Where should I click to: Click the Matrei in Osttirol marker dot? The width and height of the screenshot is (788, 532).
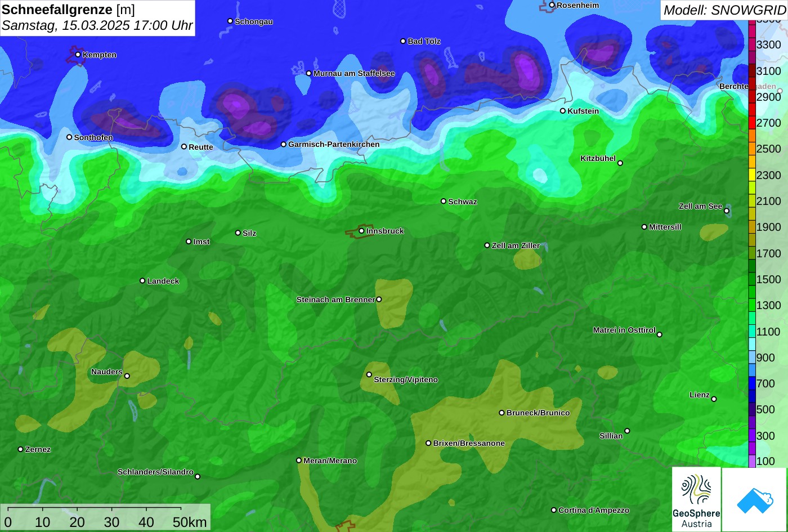coord(660,334)
